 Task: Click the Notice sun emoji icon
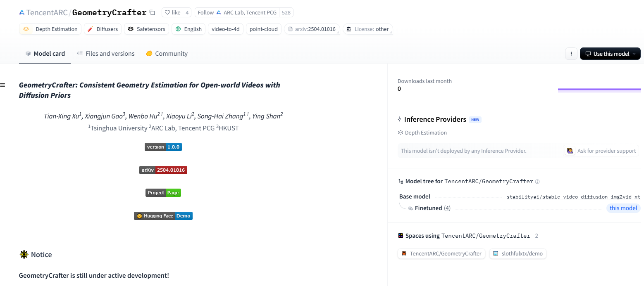click(x=24, y=255)
